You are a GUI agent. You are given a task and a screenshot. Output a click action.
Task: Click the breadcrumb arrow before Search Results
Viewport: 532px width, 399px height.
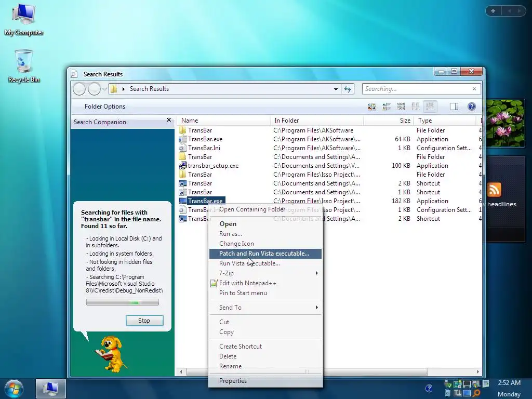point(124,89)
